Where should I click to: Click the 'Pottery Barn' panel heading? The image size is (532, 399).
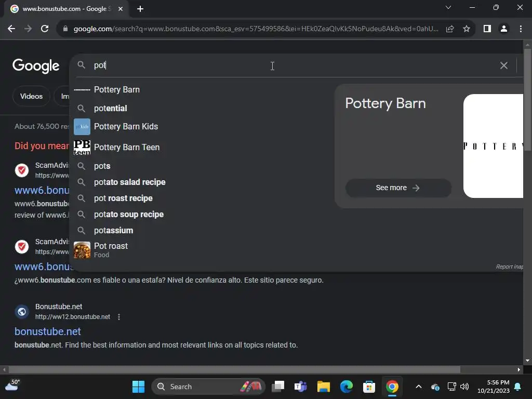tap(385, 103)
